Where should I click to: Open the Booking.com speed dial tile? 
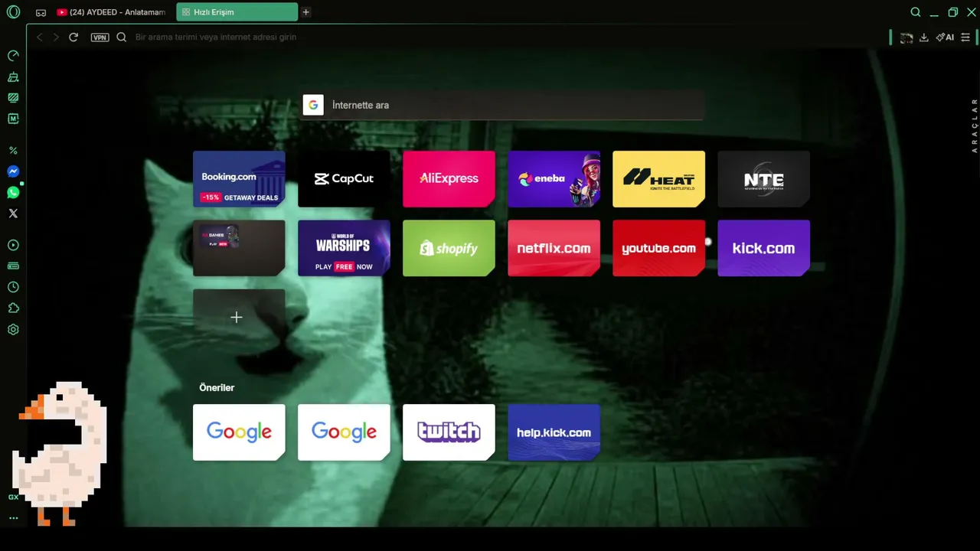point(239,178)
